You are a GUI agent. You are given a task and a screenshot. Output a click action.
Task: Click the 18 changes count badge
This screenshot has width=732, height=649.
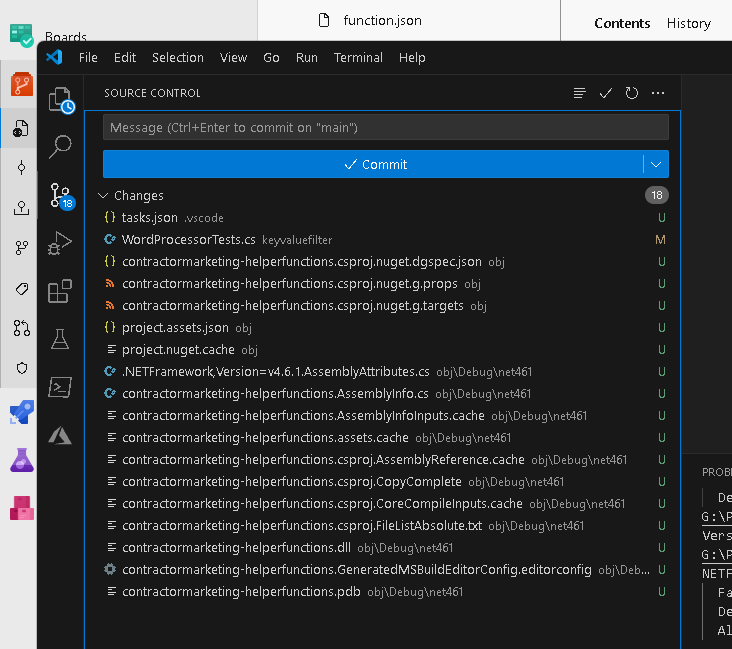coord(656,195)
